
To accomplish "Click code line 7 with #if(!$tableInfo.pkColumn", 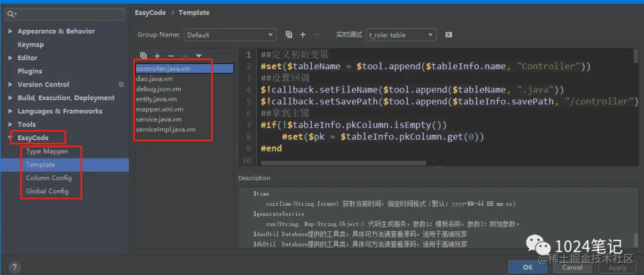I will 354,125.
